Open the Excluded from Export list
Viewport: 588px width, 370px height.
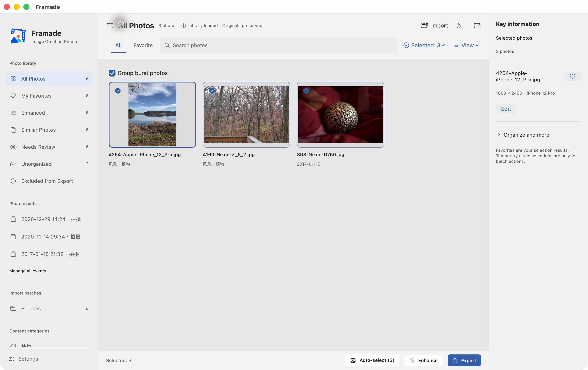tap(49, 181)
